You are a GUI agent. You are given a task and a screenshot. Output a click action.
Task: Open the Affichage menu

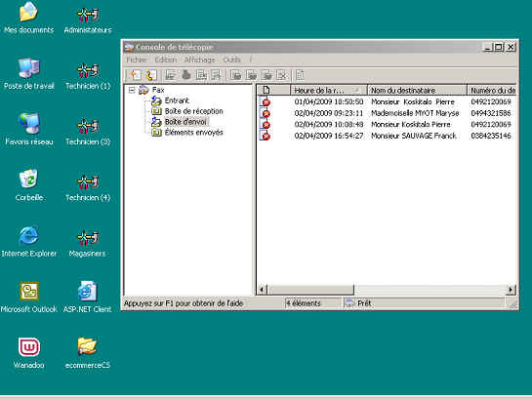(x=199, y=60)
